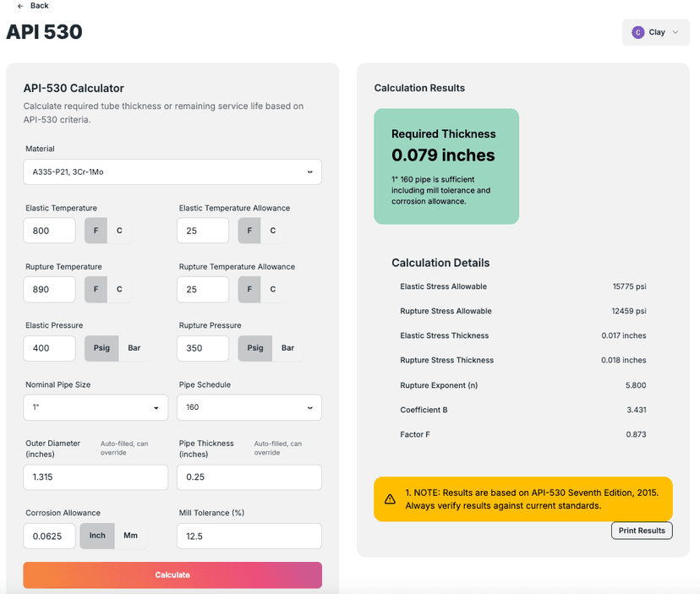Go back using the Back link
The width and height of the screenshot is (700, 594).
pos(39,6)
